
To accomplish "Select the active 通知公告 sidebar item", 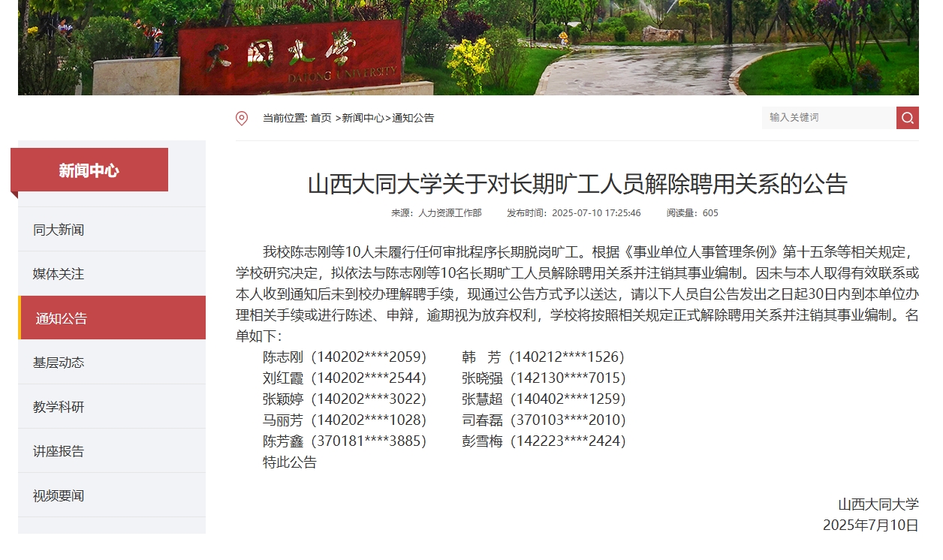I will tap(62, 318).
